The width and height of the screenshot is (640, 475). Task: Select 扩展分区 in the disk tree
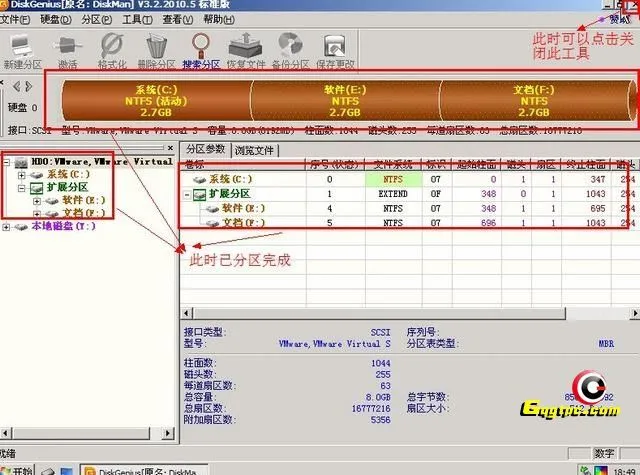click(67, 187)
